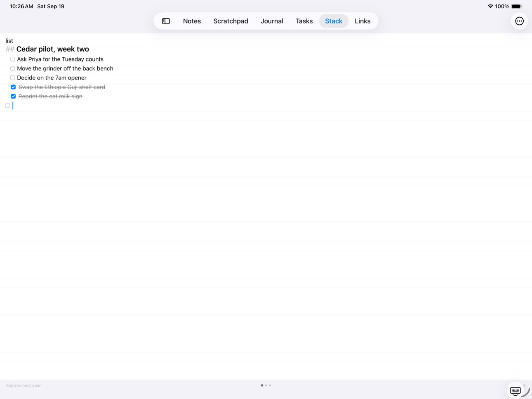Viewport: 532px width, 399px height.
Task: Tap the 10:26 AM clock in status bar
Action: (21, 6)
